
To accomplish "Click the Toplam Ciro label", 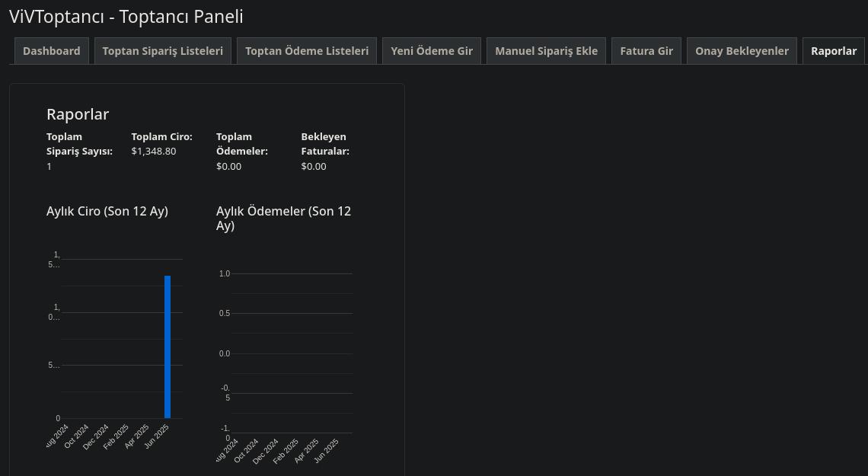I will point(161,136).
